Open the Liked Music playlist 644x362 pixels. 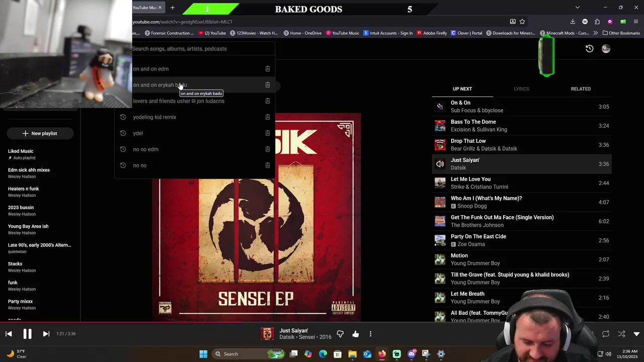click(x=40, y=154)
